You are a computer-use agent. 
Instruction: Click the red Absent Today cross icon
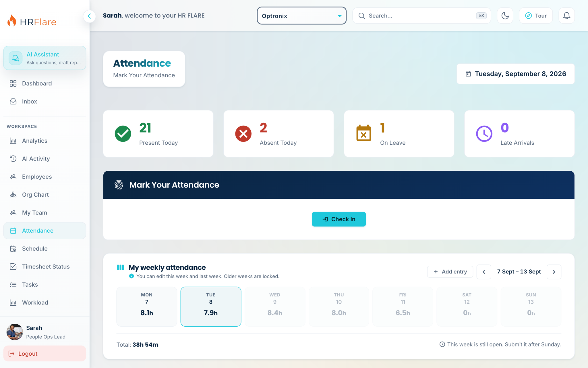pos(243,134)
